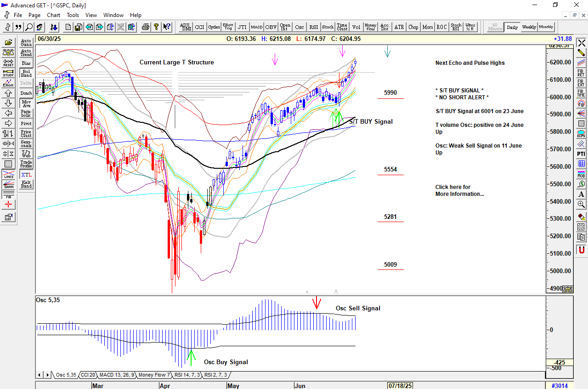Toggle the XTL study button

coord(26,175)
